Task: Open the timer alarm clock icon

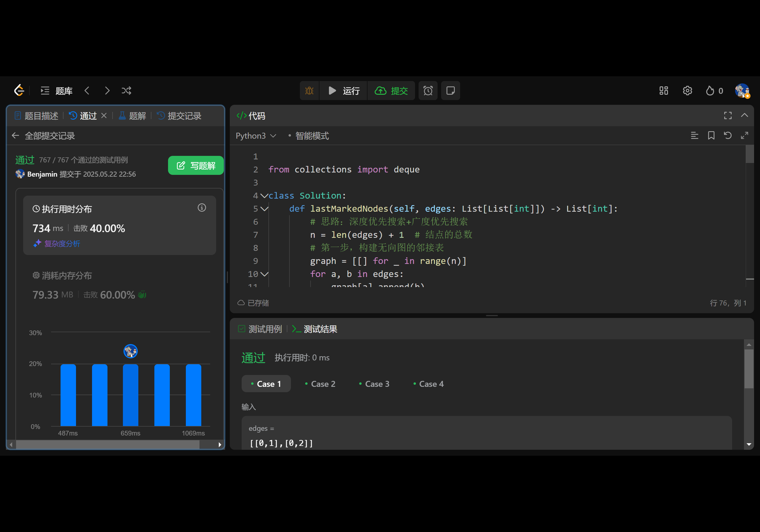Action: (x=428, y=91)
